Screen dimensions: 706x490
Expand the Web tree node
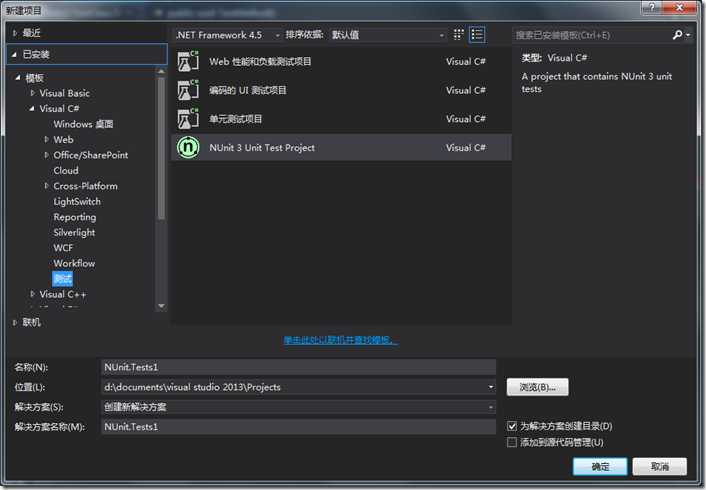coord(46,140)
